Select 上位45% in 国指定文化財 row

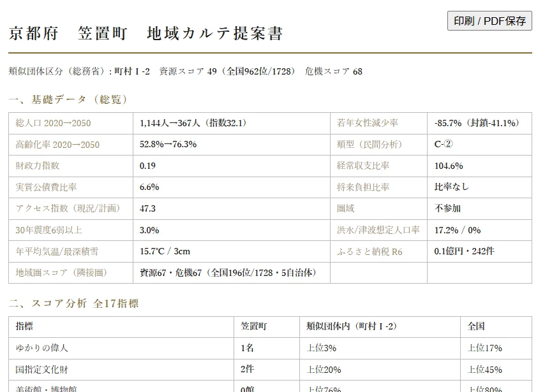pyautogui.click(x=484, y=370)
